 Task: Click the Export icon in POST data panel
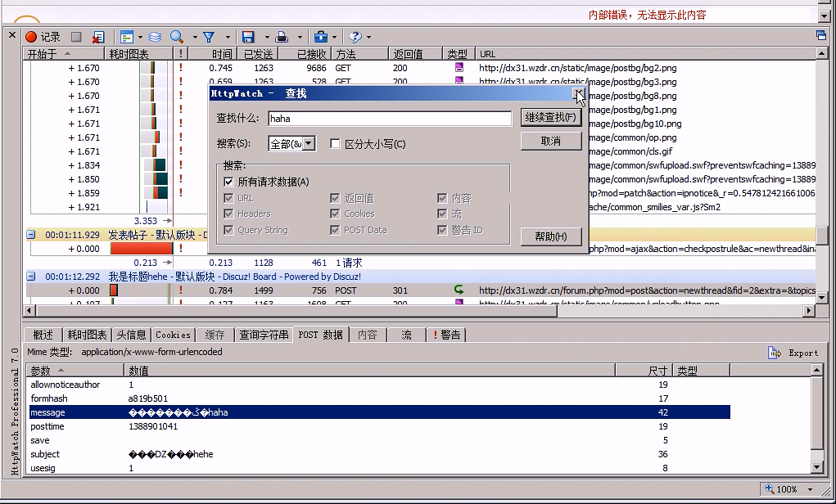point(793,353)
